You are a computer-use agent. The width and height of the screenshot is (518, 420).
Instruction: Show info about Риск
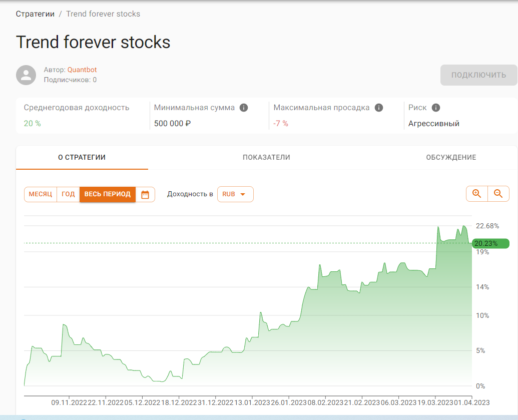coord(436,108)
